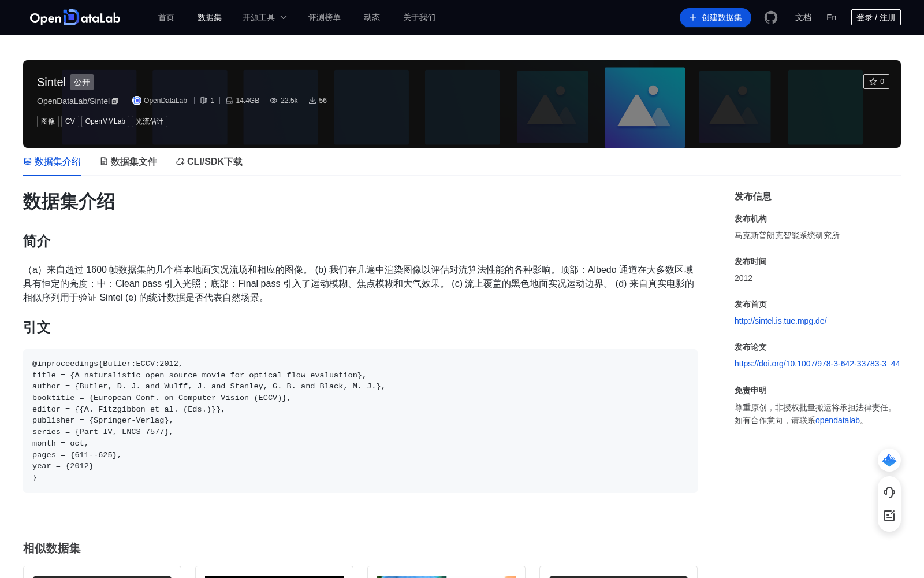The height and width of the screenshot is (578, 924).
Task: Click the OpenMMLab tag
Action: 105,121
